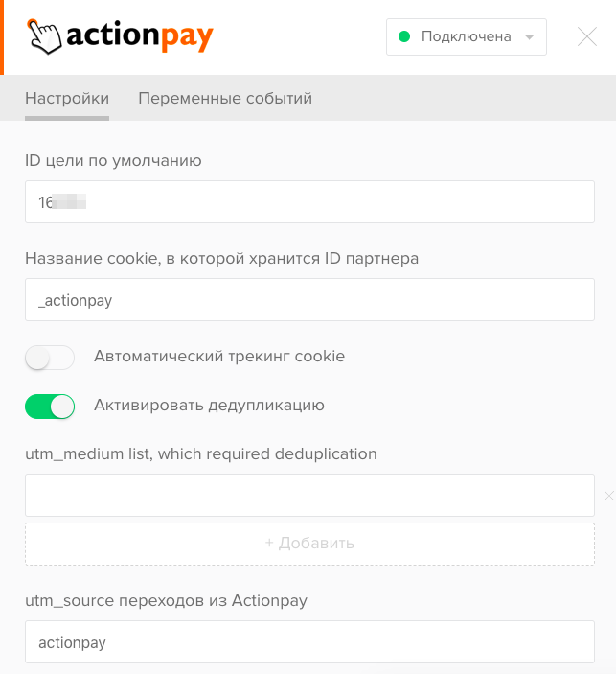Click the utm_medium list deduplication label

coord(201,453)
